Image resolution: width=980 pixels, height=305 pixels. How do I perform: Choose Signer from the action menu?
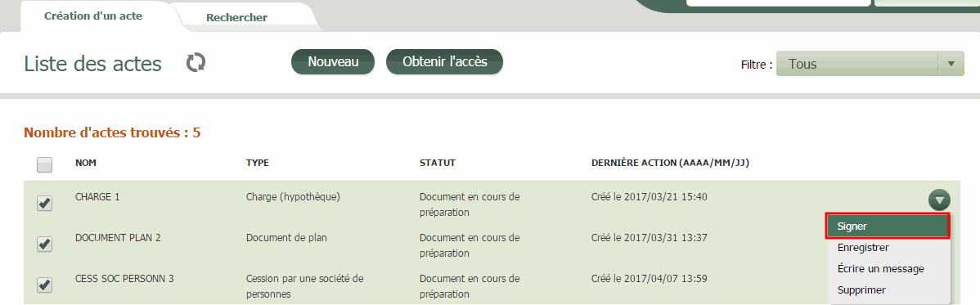(888, 227)
